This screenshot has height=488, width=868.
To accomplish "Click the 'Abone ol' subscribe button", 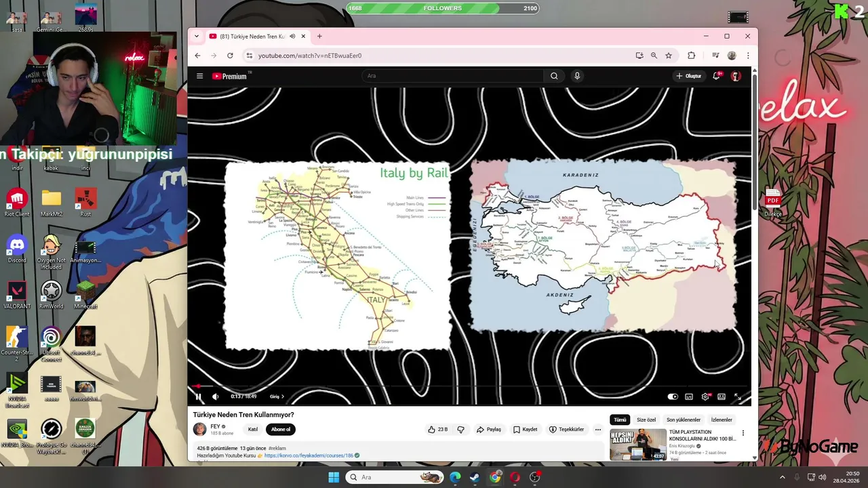I will click(281, 429).
